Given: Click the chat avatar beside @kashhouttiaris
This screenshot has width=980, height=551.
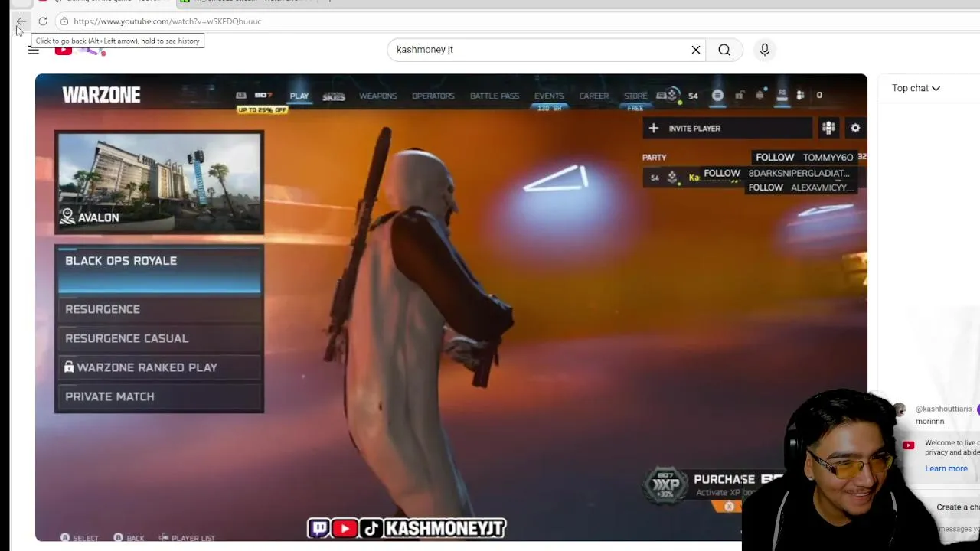Looking at the screenshot, I should 899,410.
